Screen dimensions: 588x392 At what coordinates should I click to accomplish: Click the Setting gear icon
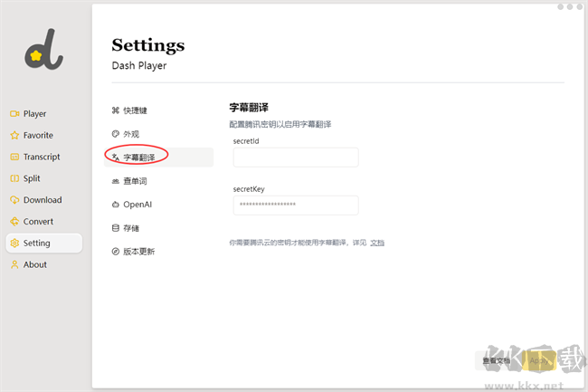tap(14, 244)
